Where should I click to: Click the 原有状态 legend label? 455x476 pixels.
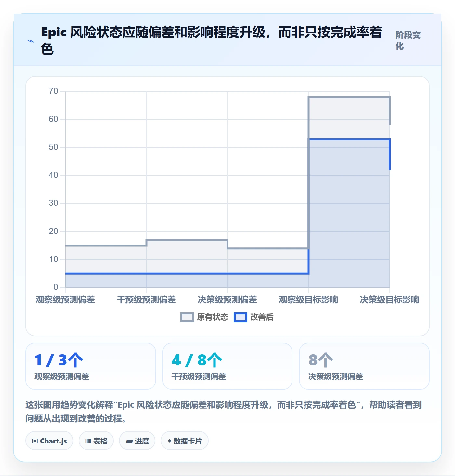coord(213,317)
